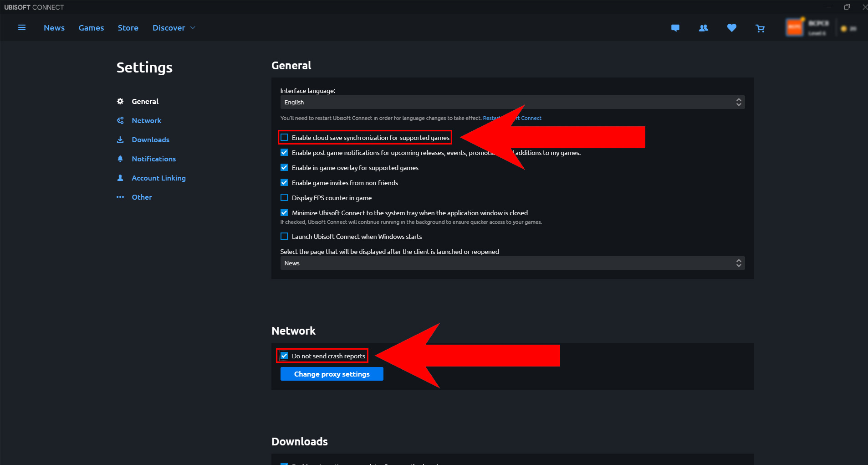This screenshot has width=868, height=465.
Task: Click the level progress indicator
Action: [x=817, y=33]
